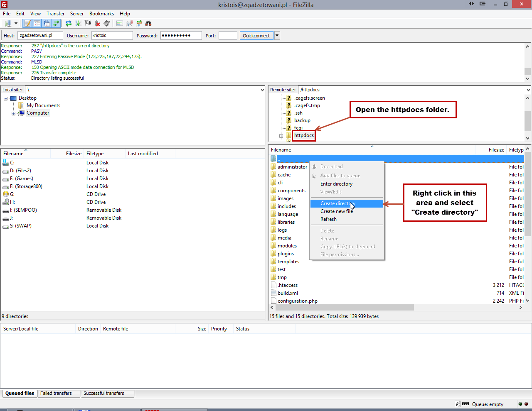This screenshot has width=532, height=411.
Task: Collapse the Desktop tree node
Action: [x=6, y=98]
